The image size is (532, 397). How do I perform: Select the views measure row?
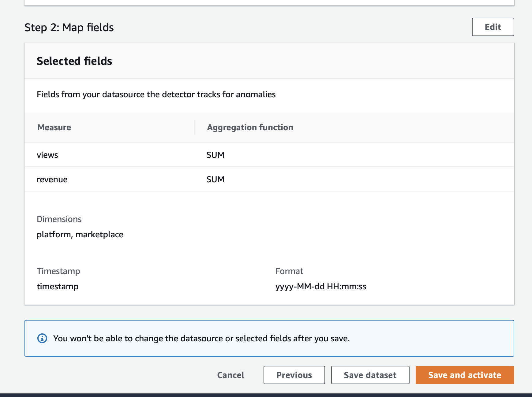[269, 155]
